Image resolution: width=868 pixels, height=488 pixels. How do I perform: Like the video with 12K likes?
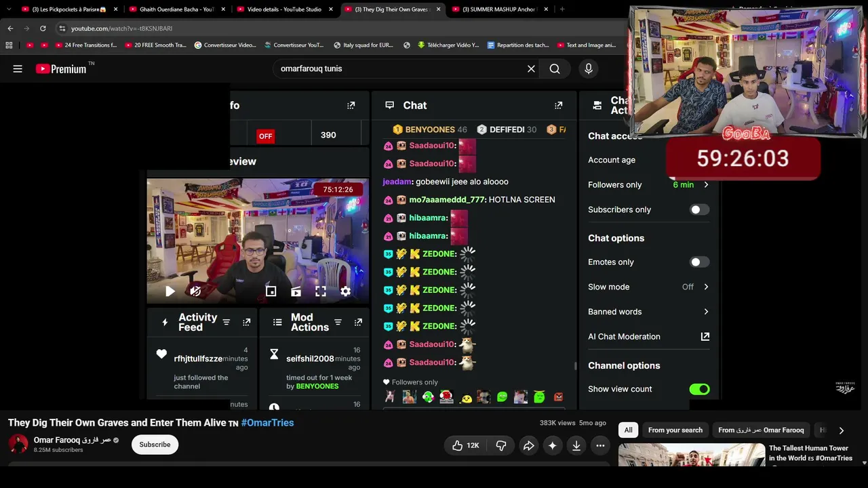466,445
